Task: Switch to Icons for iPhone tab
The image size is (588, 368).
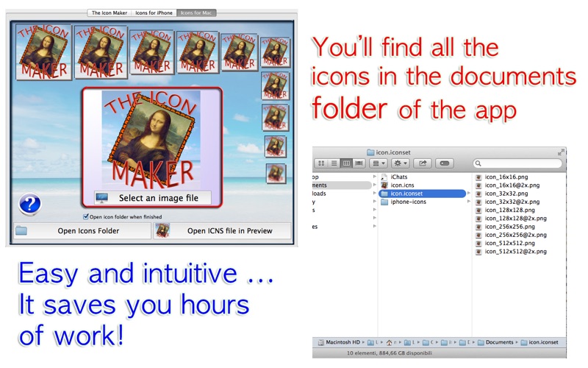Action: 154,13
